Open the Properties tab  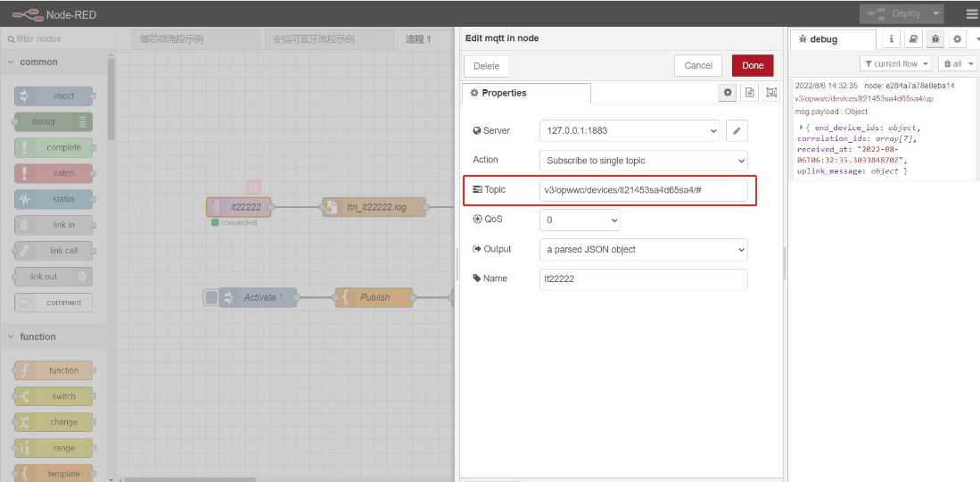click(x=525, y=93)
